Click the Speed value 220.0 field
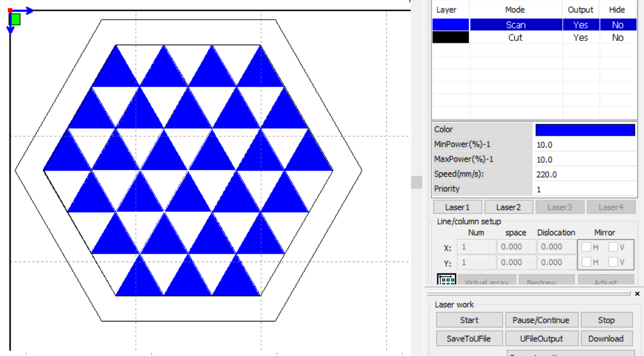Viewport: 644px width, 356px height. click(x=585, y=174)
